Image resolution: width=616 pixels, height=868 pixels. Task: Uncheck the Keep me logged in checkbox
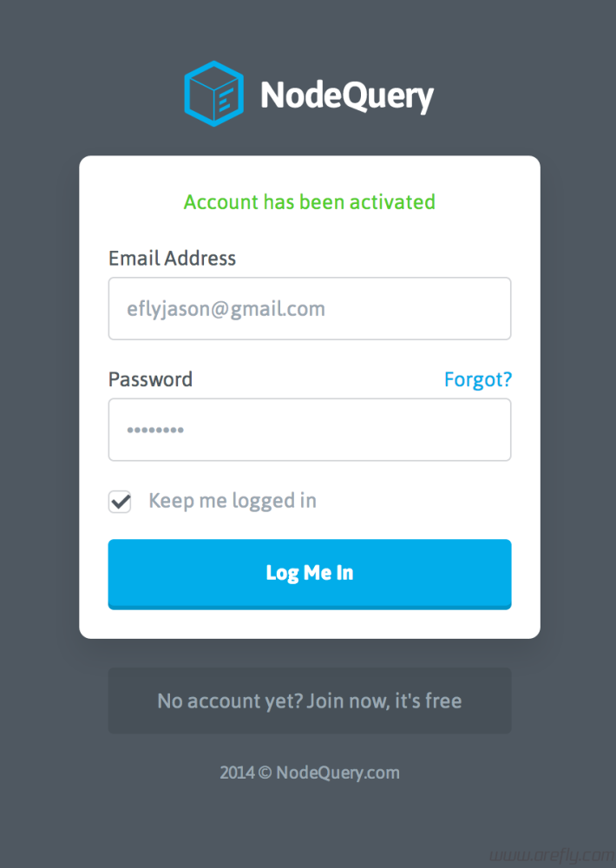(120, 502)
